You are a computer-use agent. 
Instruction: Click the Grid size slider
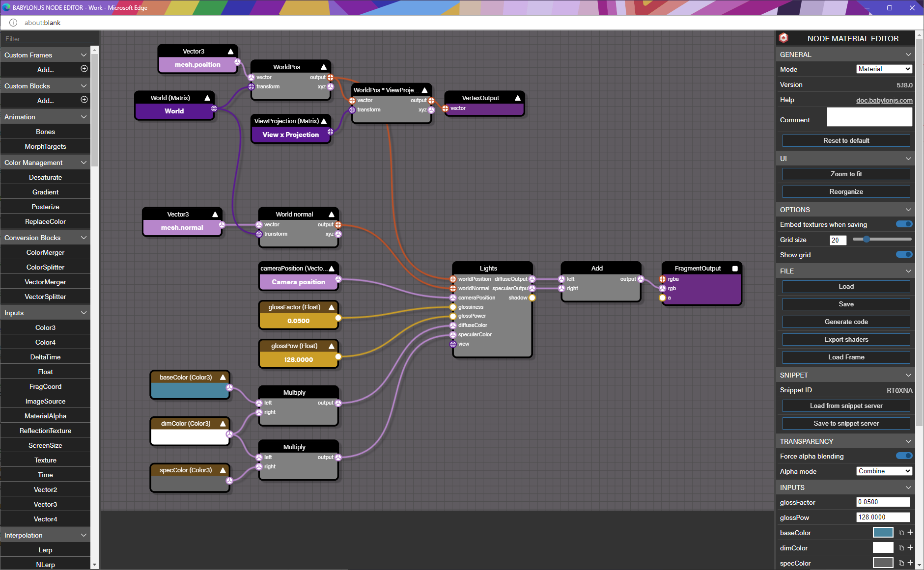[x=882, y=239]
